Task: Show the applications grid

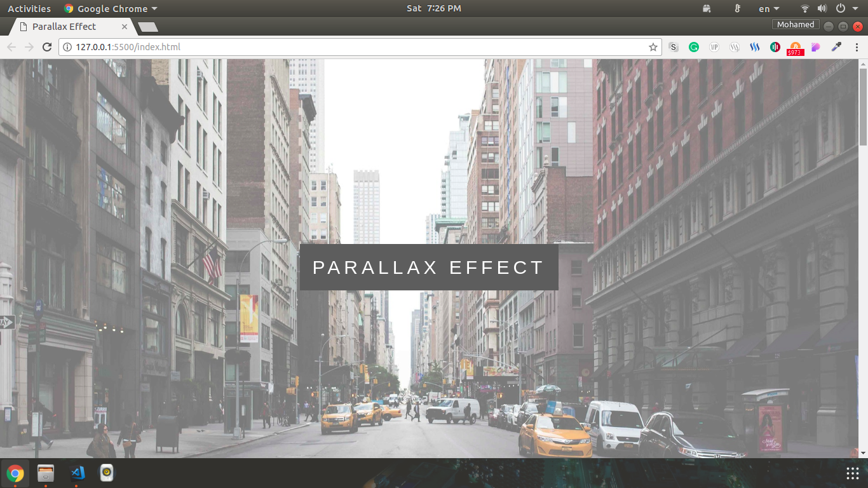Action: click(x=853, y=473)
